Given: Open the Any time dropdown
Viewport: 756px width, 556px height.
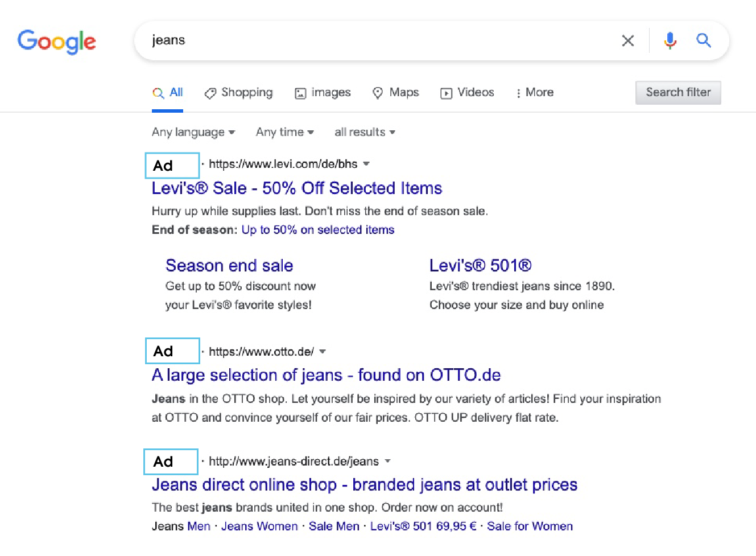Looking at the screenshot, I should click(x=285, y=132).
